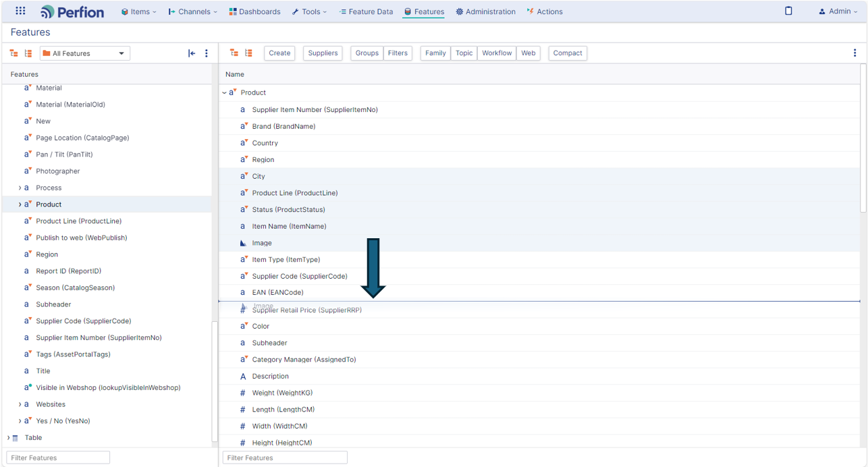The image size is (868, 467).
Task: Click Table icon in left tree
Action: point(16,438)
